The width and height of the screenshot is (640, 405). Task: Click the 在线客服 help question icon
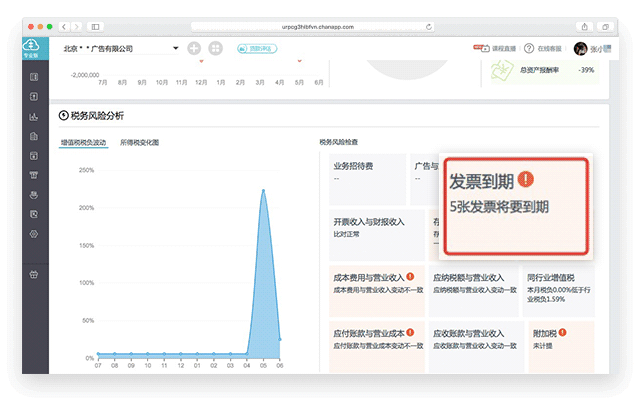click(x=529, y=48)
